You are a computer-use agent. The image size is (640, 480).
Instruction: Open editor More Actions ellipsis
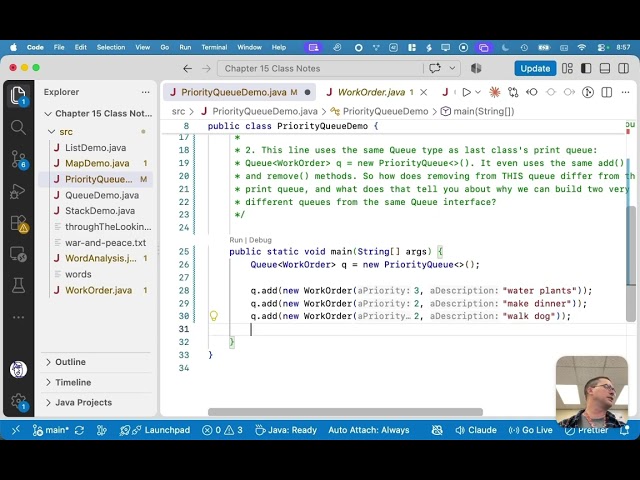(625, 92)
